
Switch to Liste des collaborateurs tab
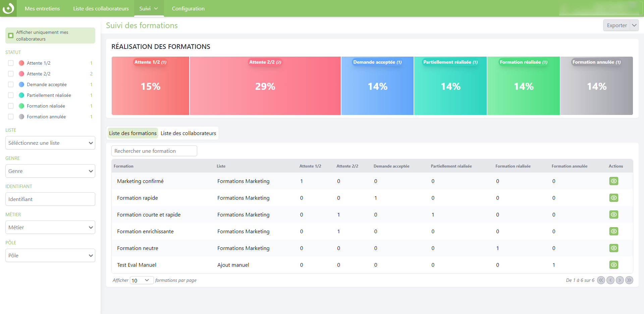click(x=188, y=133)
